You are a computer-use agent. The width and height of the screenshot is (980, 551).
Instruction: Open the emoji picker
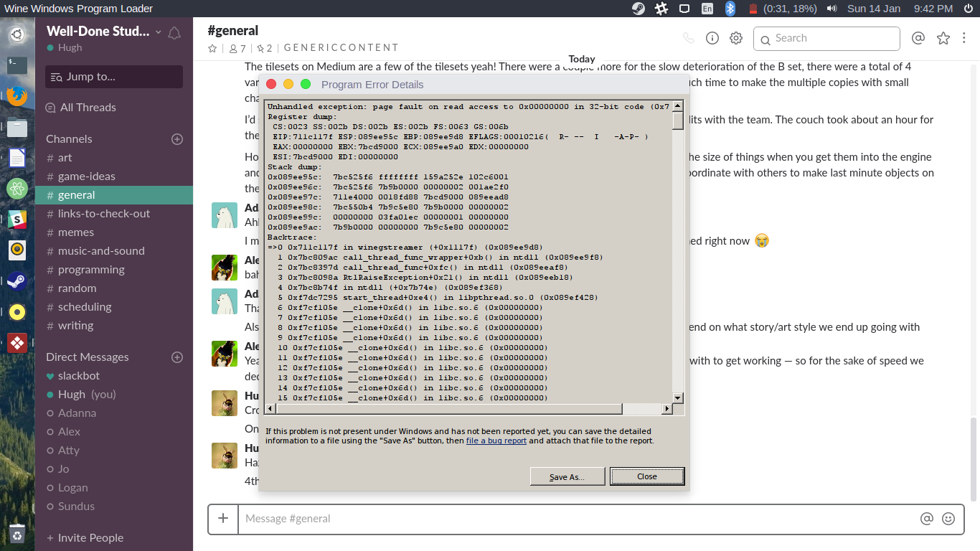pyautogui.click(x=948, y=518)
